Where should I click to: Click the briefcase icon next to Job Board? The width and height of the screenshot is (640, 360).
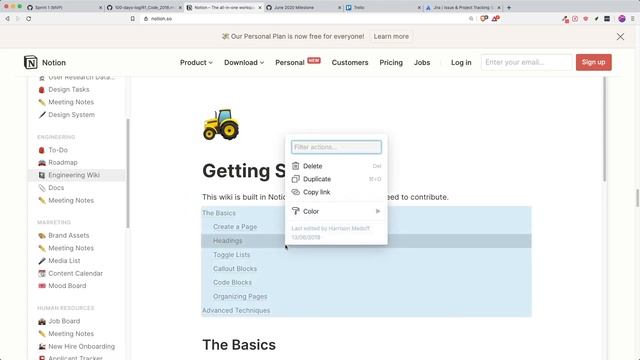coord(42,322)
